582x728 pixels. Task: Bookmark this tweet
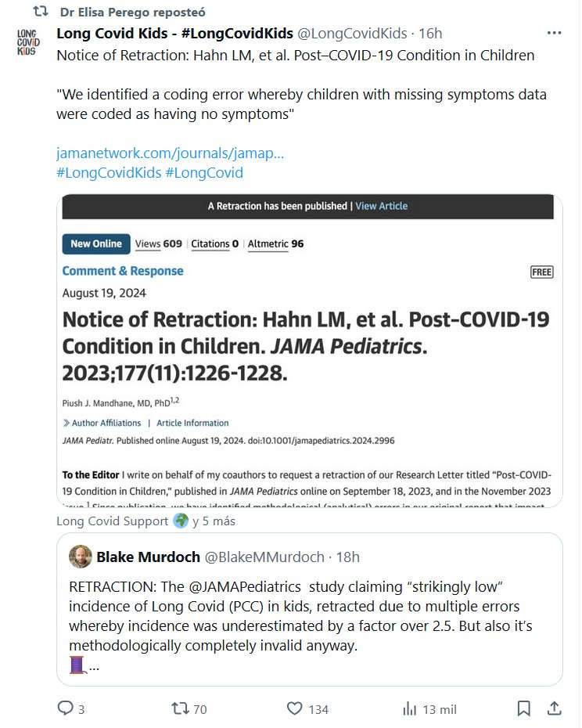coord(524,708)
